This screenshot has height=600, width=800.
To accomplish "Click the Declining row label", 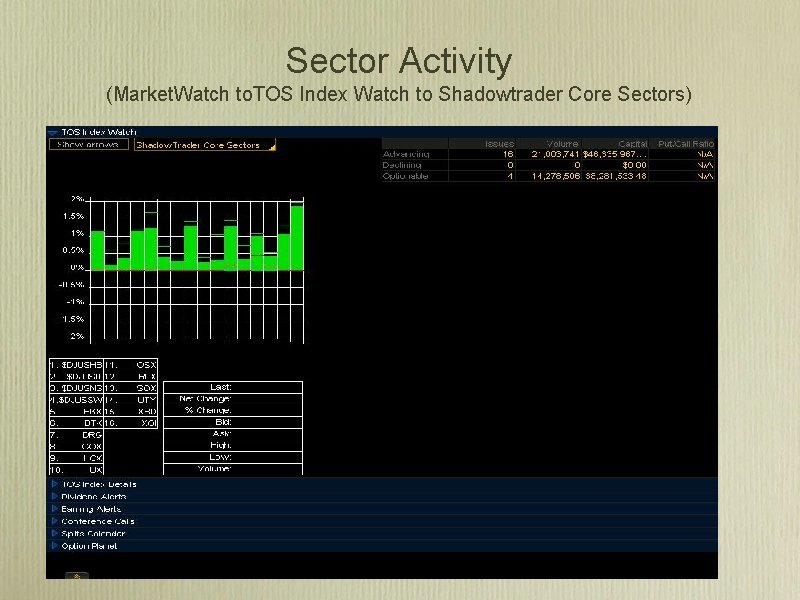I will (402, 165).
